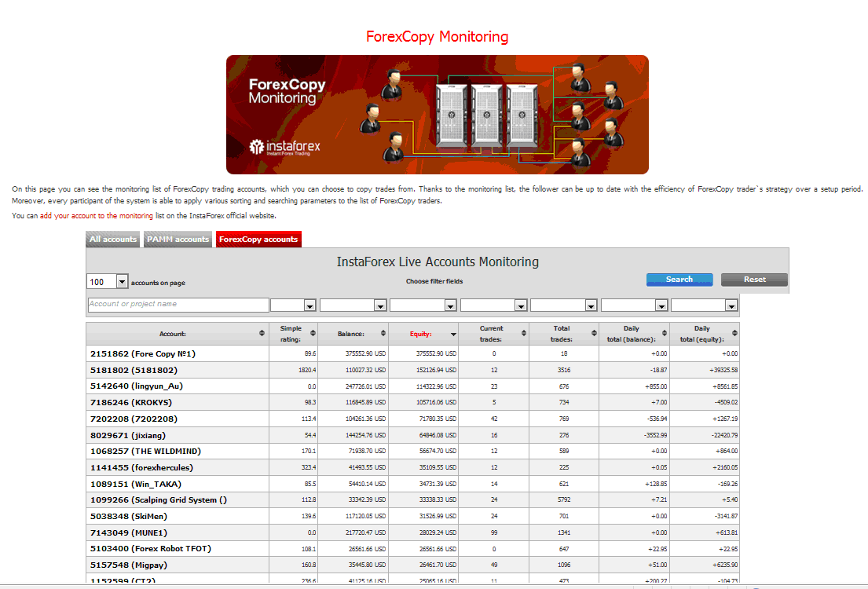Click the Choose filter fields label
The image size is (868, 589).
434,281
